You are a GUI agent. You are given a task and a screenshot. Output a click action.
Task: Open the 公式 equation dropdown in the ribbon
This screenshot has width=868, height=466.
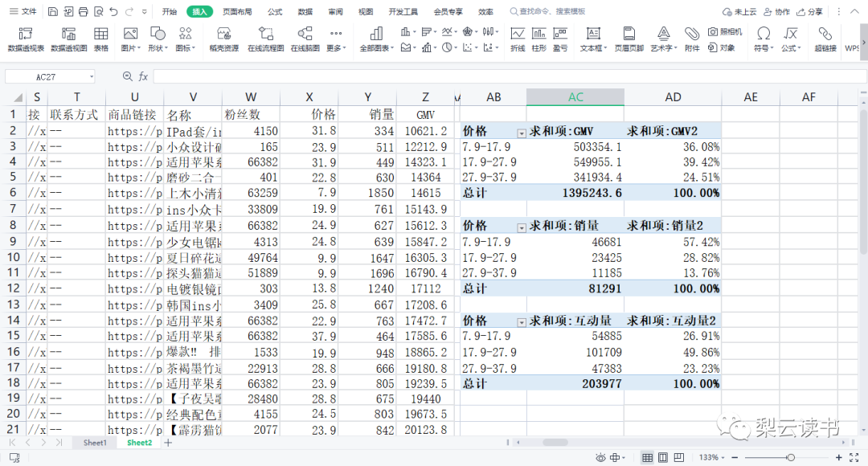791,39
